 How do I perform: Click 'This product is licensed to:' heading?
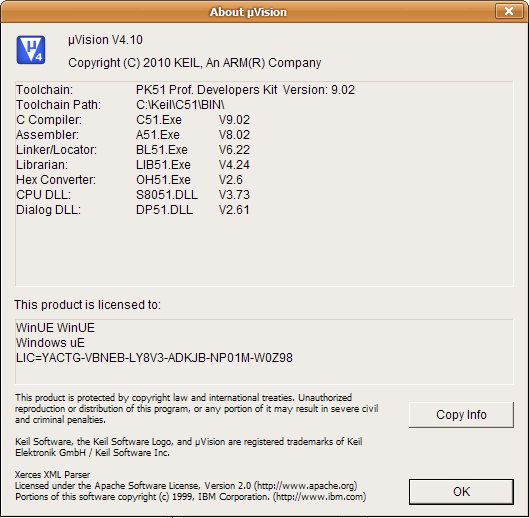pyautogui.click(x=87, y=305)
